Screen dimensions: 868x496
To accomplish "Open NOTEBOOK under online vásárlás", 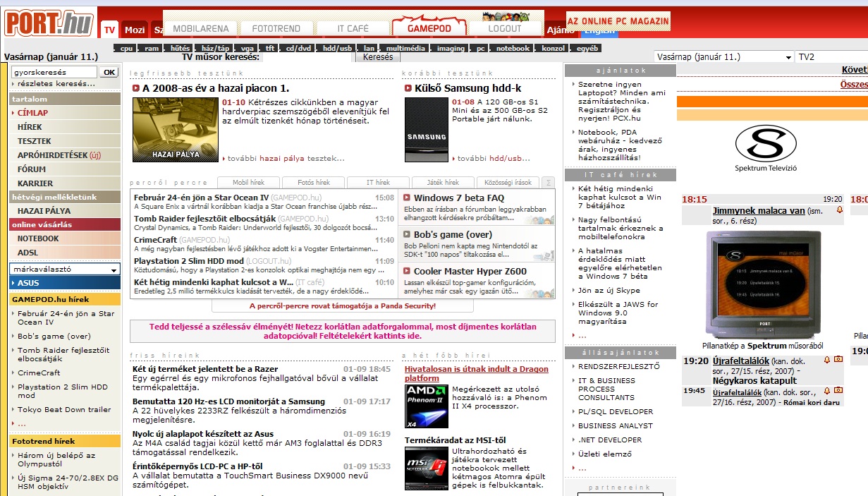I will 64,238.
